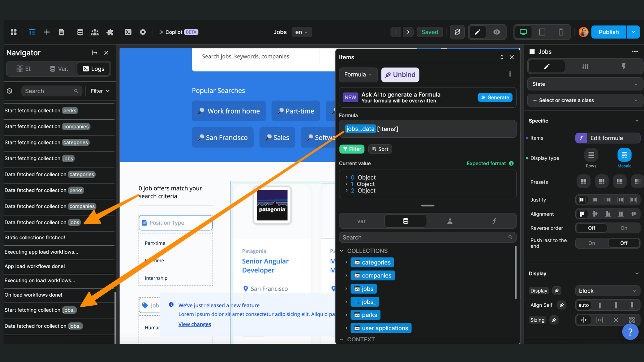This screenshot has height=362, width=644.
Task: Open settings gear in top toolbar
Action: pos(143,32)
